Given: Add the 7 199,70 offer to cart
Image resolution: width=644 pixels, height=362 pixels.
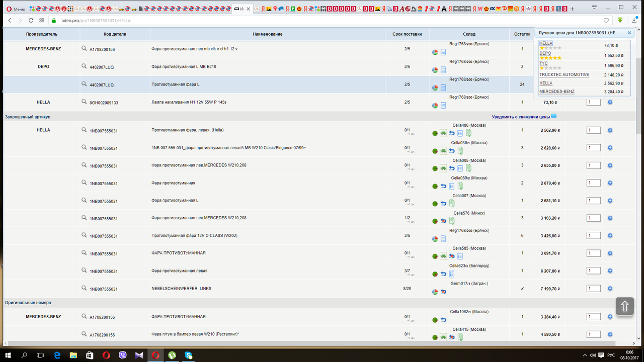Looking at the screenshot, I should 610,289.
